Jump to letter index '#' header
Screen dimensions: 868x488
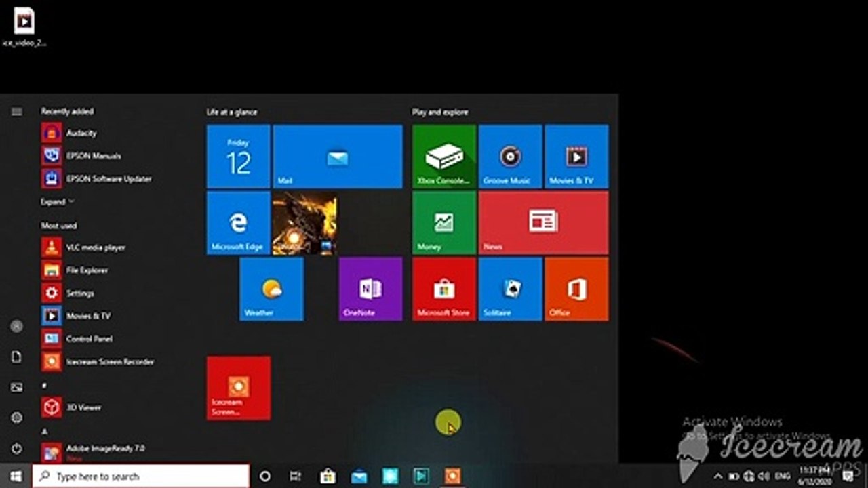pyautogui.click(x=44, y=385)
